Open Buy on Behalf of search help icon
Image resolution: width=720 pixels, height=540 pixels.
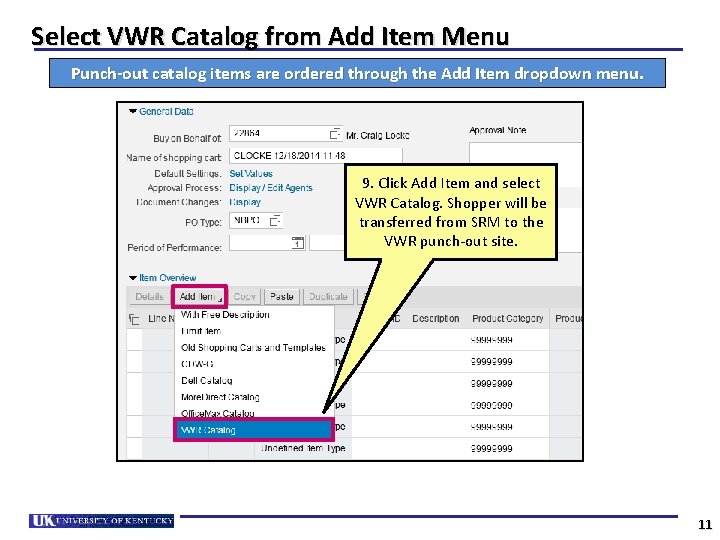pos(335,134)
